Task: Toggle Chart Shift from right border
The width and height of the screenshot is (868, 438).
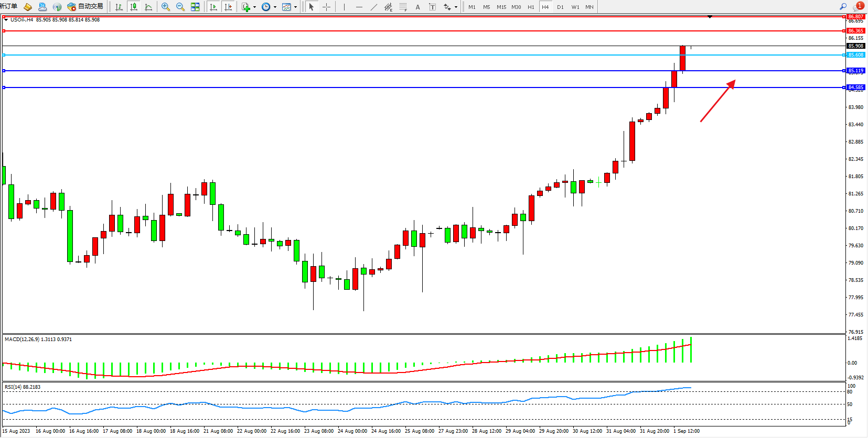Action: (x=228, y=7)
